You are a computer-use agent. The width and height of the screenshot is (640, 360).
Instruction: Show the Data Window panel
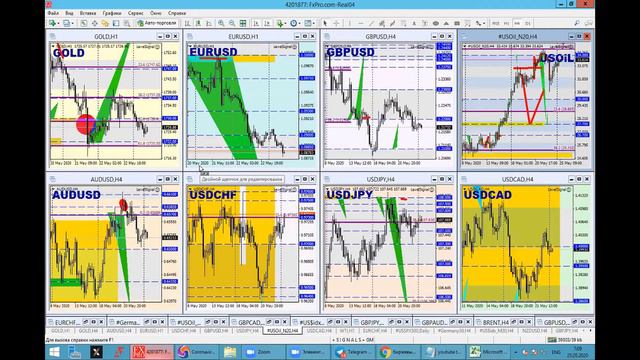point(94,23)
